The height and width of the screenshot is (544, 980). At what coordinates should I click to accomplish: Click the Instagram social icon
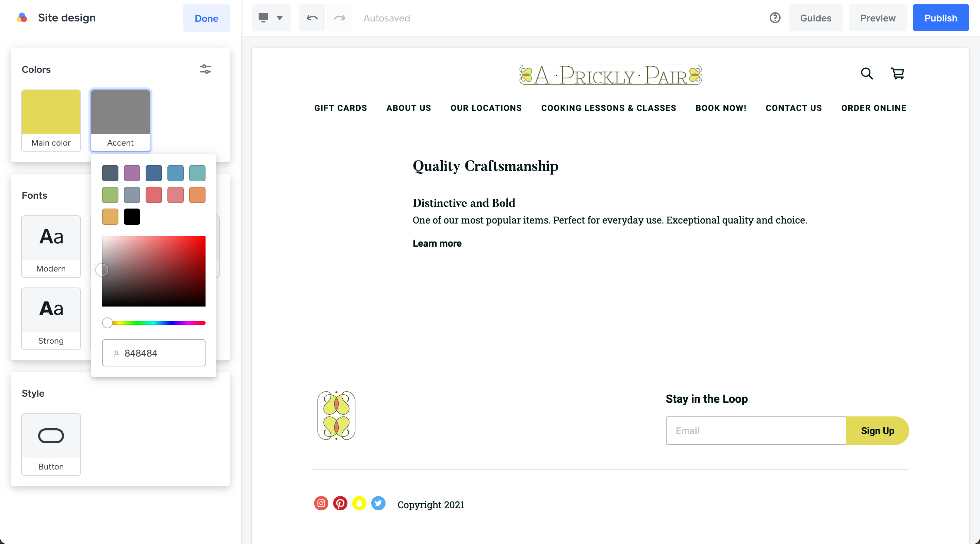coord(321,503)
